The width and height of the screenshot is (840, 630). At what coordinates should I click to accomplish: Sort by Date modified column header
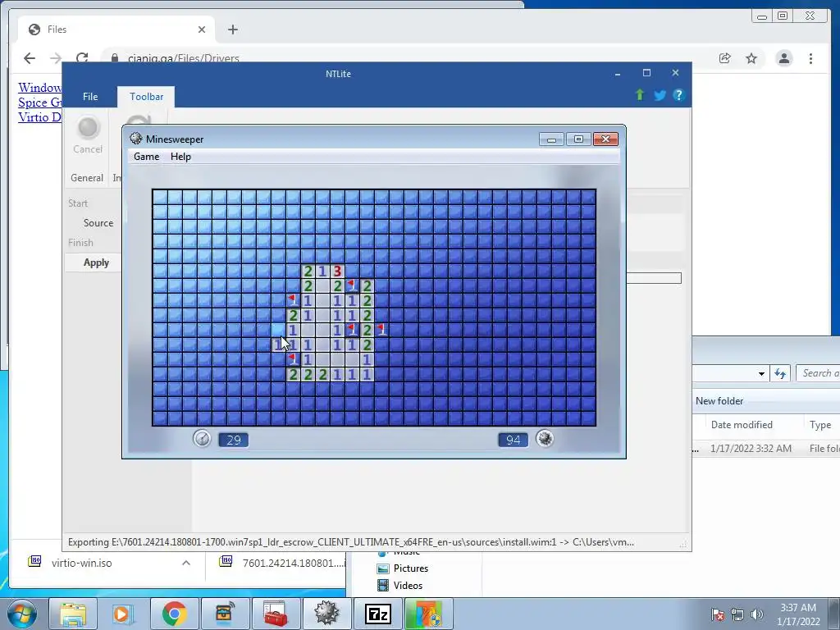pyautogui.click(x=742, y=425)
